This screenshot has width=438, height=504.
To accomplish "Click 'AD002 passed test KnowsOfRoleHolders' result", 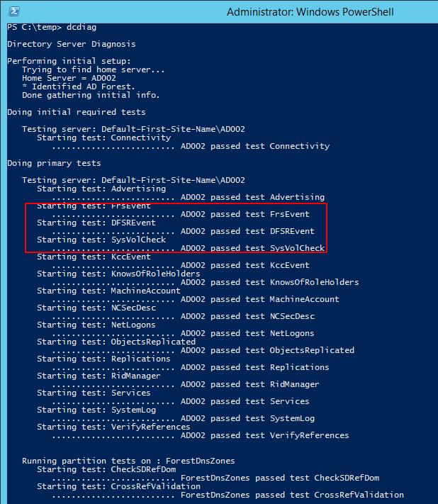I will (x=270, y=282).
